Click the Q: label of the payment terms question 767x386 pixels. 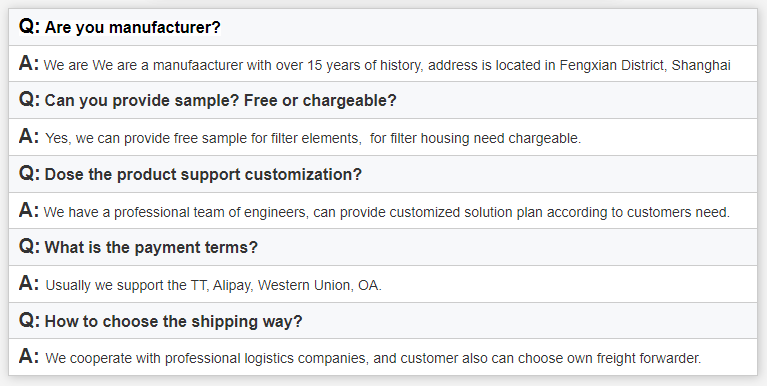point(29,246)
